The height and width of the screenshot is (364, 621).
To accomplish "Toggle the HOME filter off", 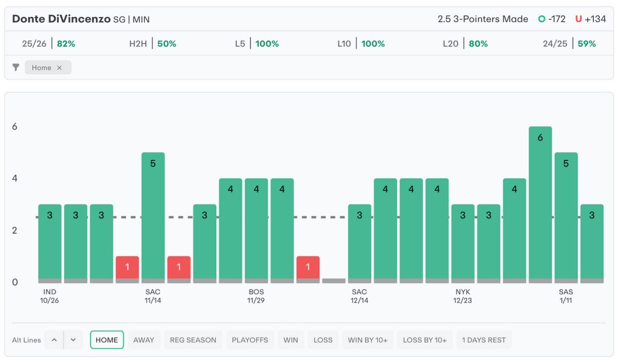I will [x=107, y=340].
